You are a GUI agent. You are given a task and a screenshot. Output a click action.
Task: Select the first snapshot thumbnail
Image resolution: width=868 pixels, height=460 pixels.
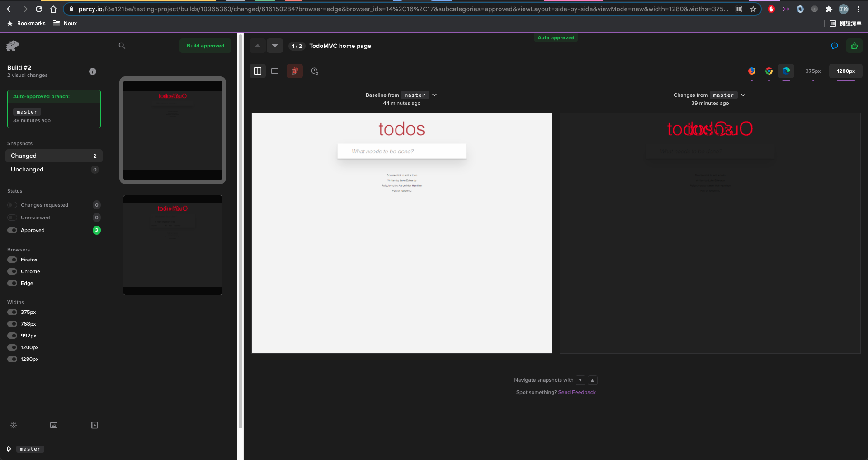(x=173, y=130)
